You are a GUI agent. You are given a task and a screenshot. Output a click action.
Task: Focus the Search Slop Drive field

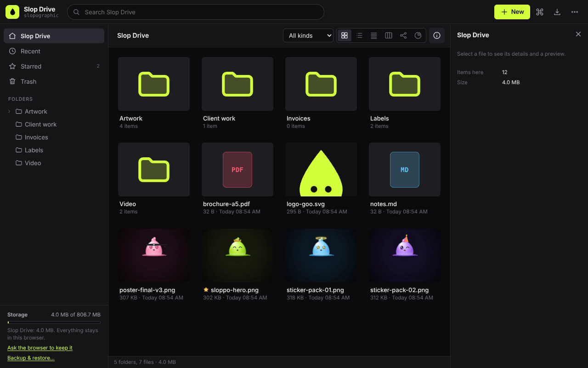[196, 12]
